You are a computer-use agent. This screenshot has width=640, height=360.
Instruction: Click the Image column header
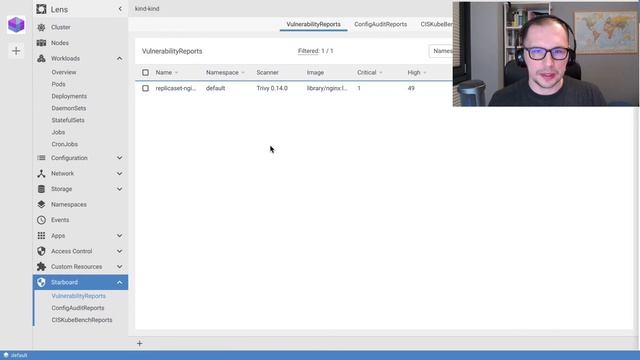click(x=315, y=73)
